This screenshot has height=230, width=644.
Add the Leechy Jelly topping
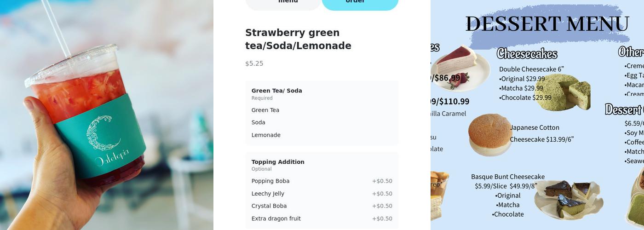(322, 194)
